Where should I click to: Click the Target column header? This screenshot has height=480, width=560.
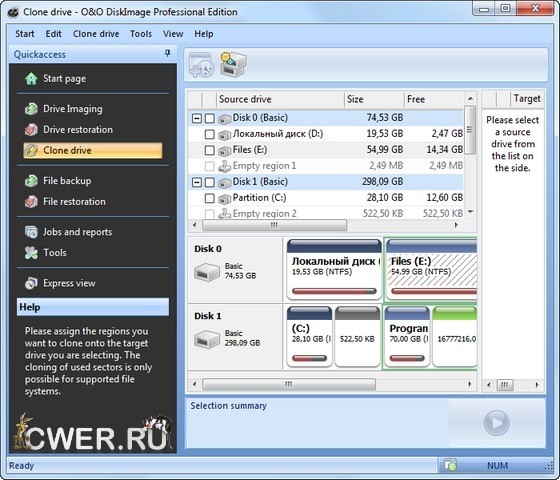[x=527, y=99]
